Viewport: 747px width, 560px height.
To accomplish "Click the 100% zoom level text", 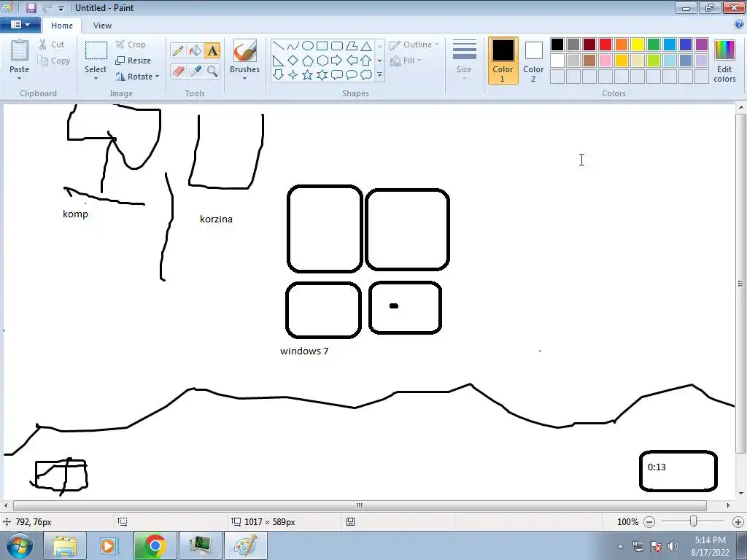I will pos(627,522).
